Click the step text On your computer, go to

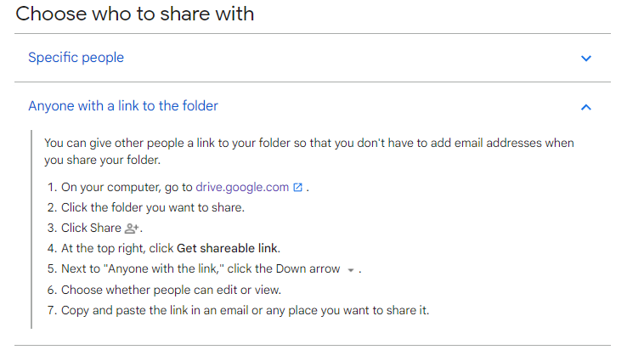click(127, 188)
